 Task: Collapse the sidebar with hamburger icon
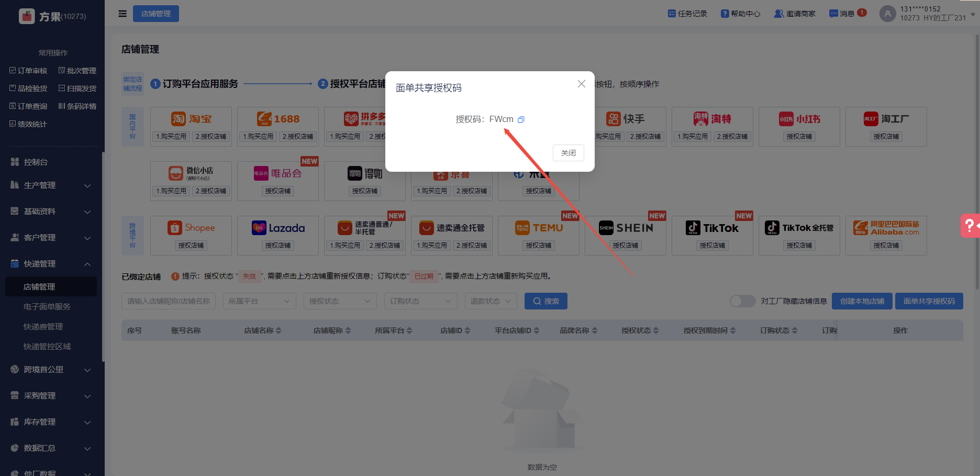pyautogui.click(x=122, y=14)
